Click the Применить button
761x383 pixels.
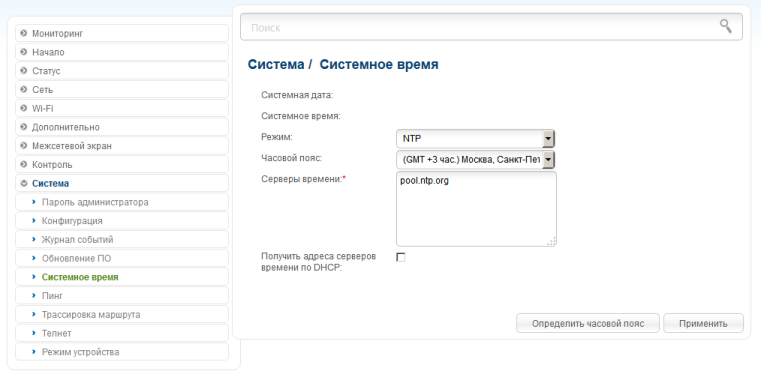coord(703,323)
